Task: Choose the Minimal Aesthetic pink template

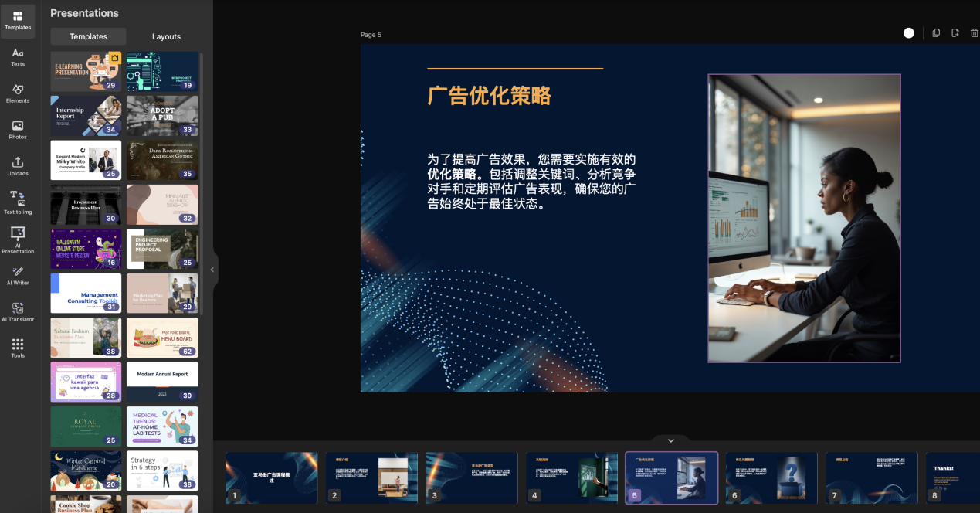Action: click(x=162, y=204)
